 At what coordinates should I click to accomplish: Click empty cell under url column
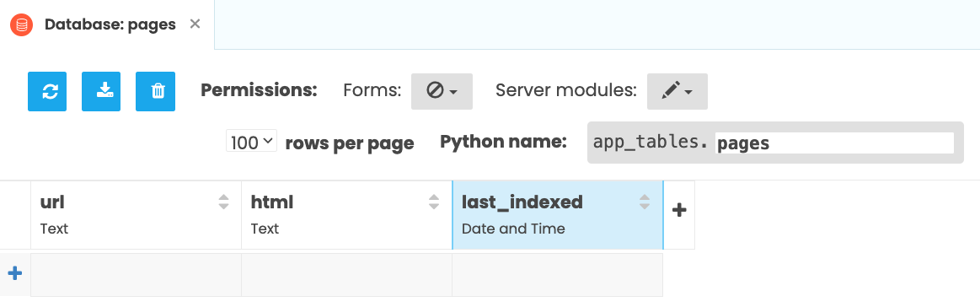[137, 274]
